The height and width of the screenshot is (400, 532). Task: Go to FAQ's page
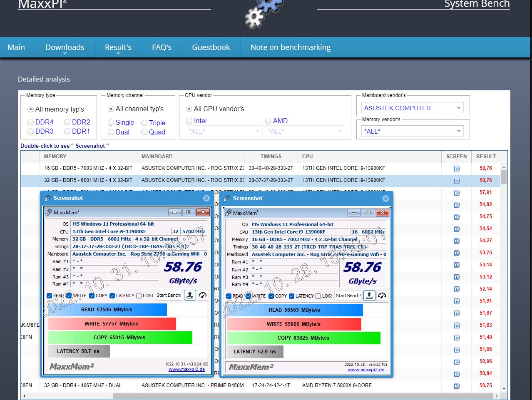coord(162,47)
